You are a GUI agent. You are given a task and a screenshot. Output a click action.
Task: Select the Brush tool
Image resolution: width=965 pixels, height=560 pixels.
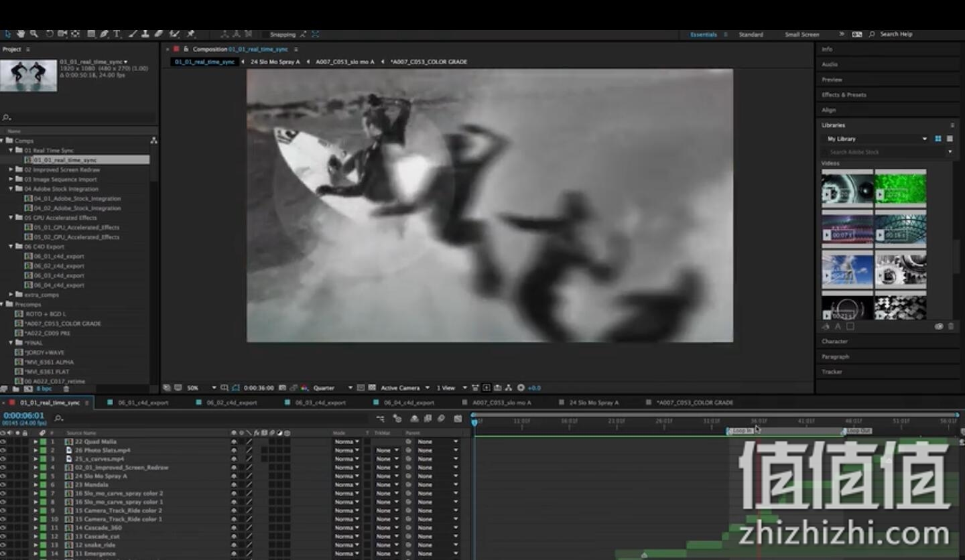[133, 34]
